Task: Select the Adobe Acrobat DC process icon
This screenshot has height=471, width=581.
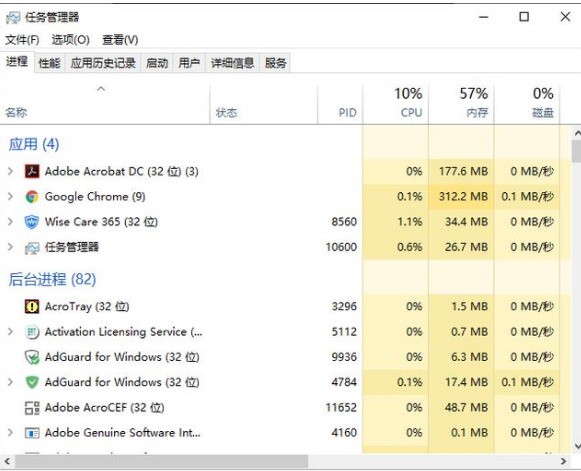Action: [32, 171]
